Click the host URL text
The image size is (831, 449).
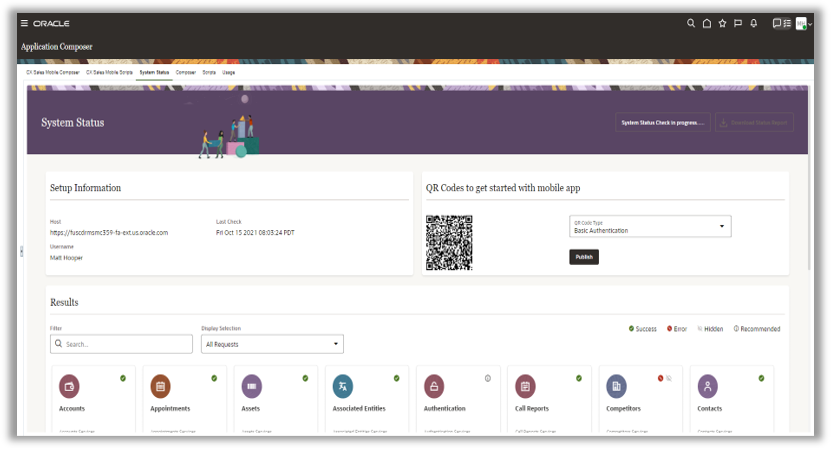tap(109, 233)
